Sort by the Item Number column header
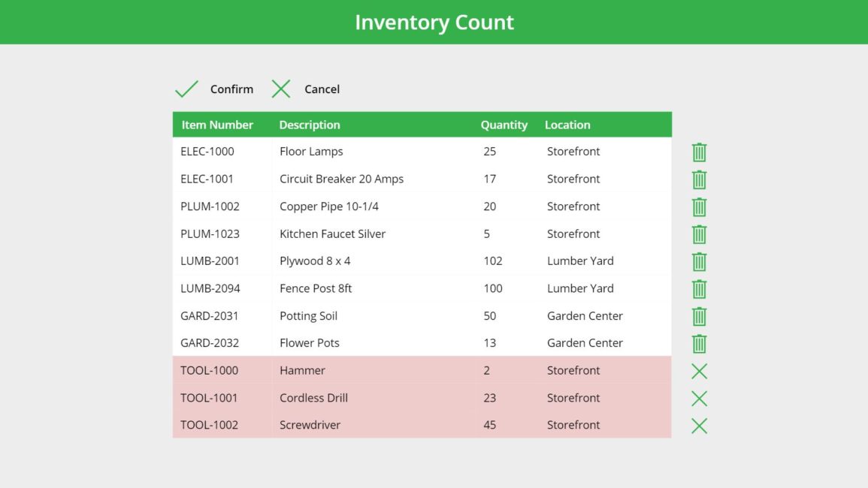 click(218, 125)
